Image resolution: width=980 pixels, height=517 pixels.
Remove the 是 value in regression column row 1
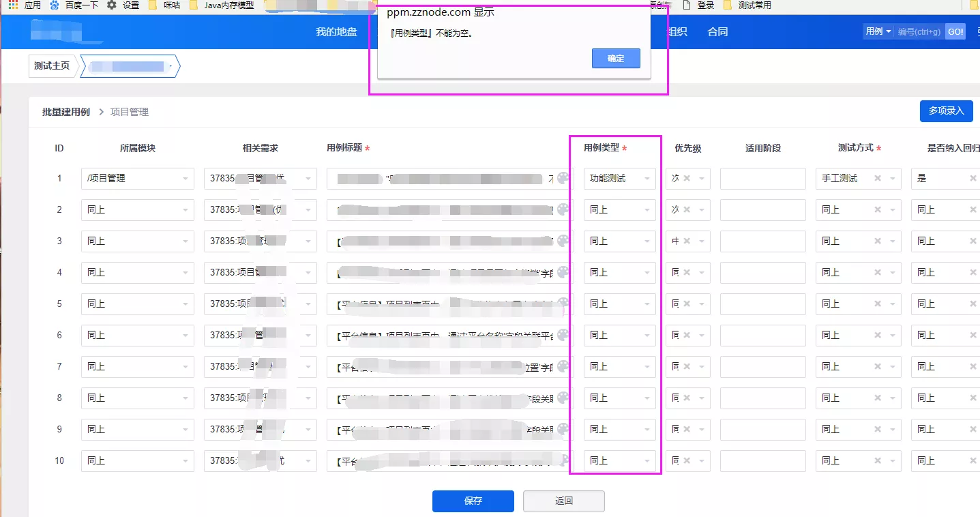coord(973,178)
